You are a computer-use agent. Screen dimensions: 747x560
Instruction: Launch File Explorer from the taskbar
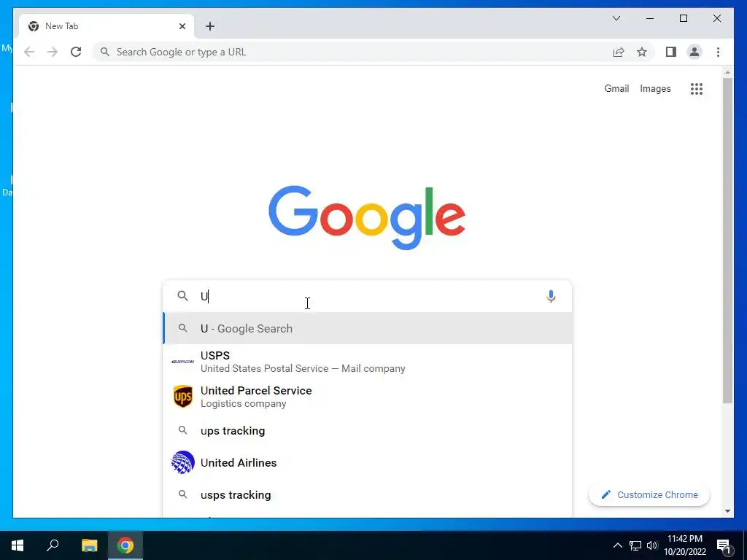point(89,545)
